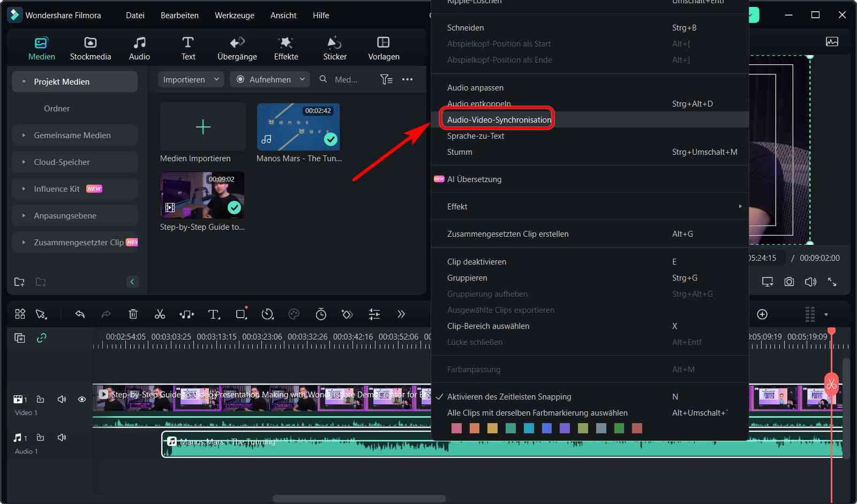
Task: Select the Manos Mars audio thumbnail
Action: pyautogui.click(x=298, y=126)
